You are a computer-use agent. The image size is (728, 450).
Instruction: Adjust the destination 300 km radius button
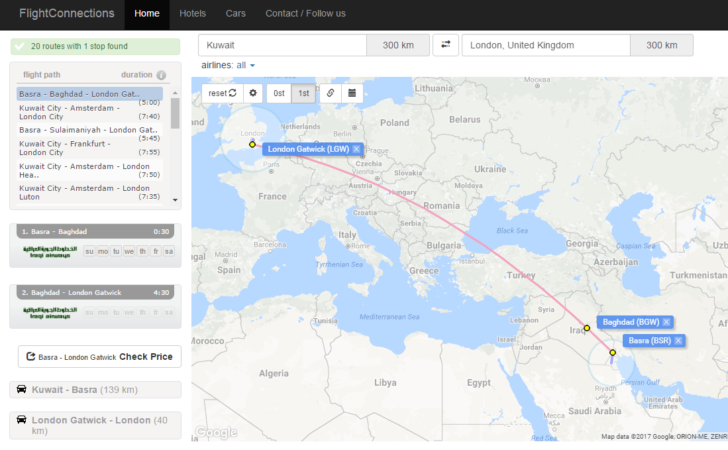click(662, 45)
